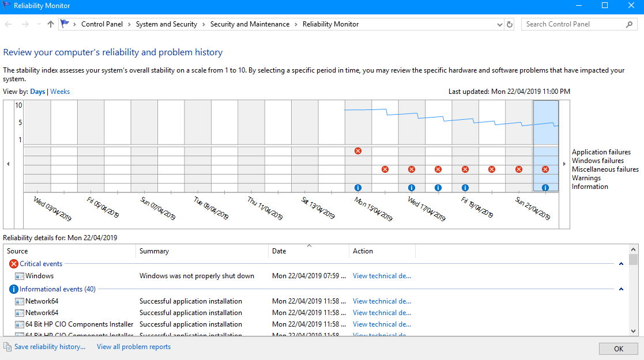Click the Critical events red X icon
The width and height of the screenshot is (644, 360).
[14, 264]
